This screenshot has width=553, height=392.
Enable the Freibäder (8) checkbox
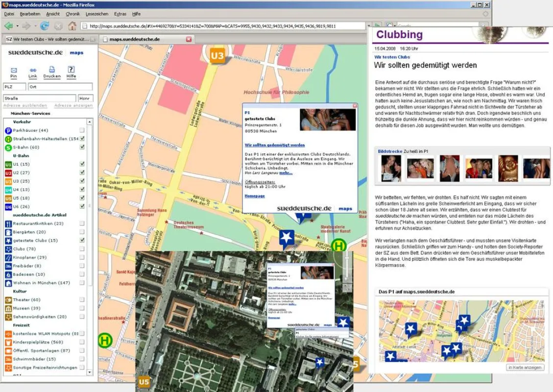point(82,266)
